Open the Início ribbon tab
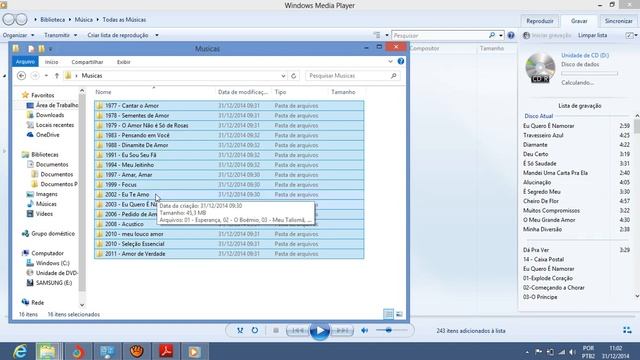The image size is (640, 360). click(x=51, y=62)
